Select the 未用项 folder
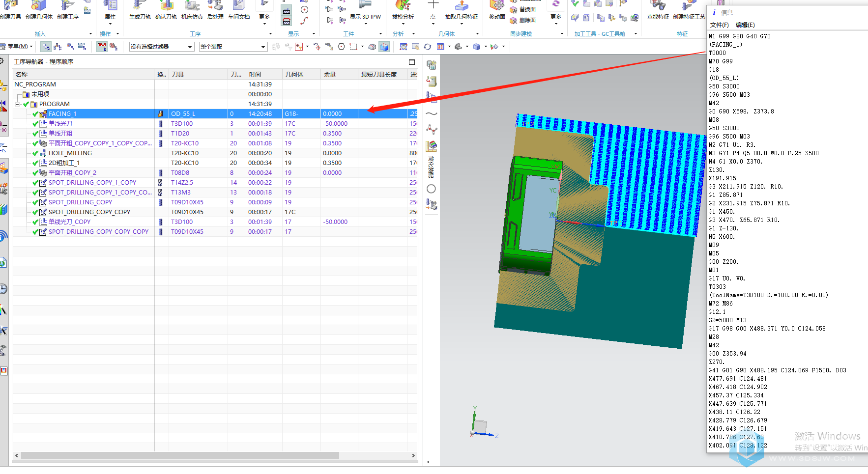Viewport: 868px width, 474px height. pos(40,94)
